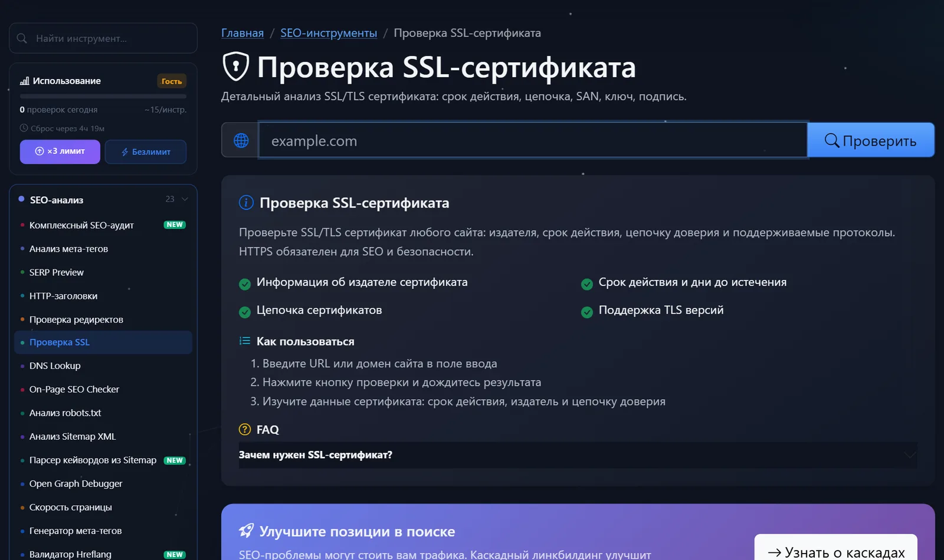Click the globe icon before the domain field

(x=241, y=140)
